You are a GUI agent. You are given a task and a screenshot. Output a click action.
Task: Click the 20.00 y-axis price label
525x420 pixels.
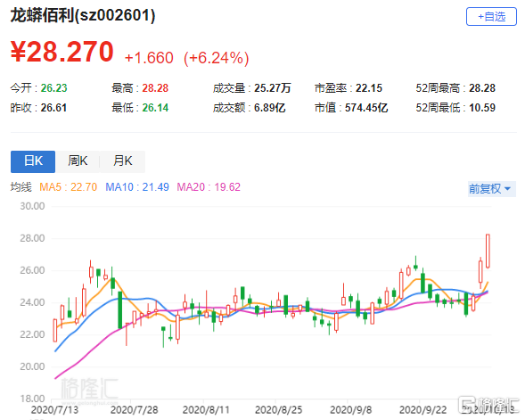pos(32,366)
